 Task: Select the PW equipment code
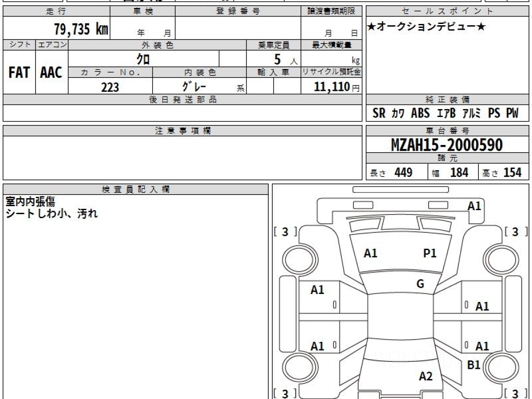coord(512,113)
